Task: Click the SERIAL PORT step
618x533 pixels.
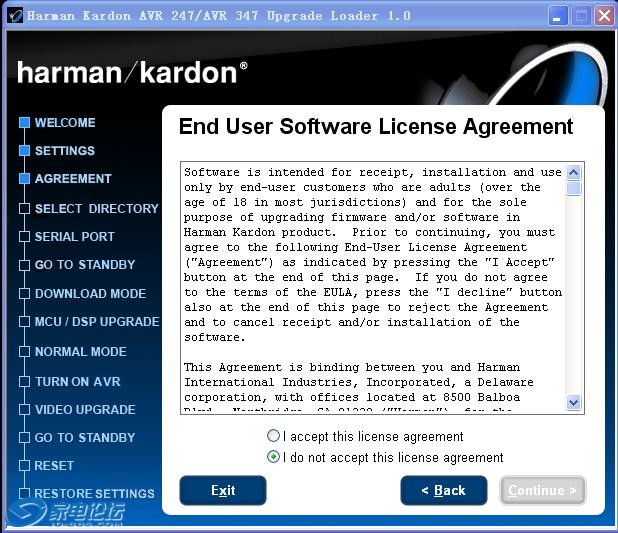Action: (74, 237)
